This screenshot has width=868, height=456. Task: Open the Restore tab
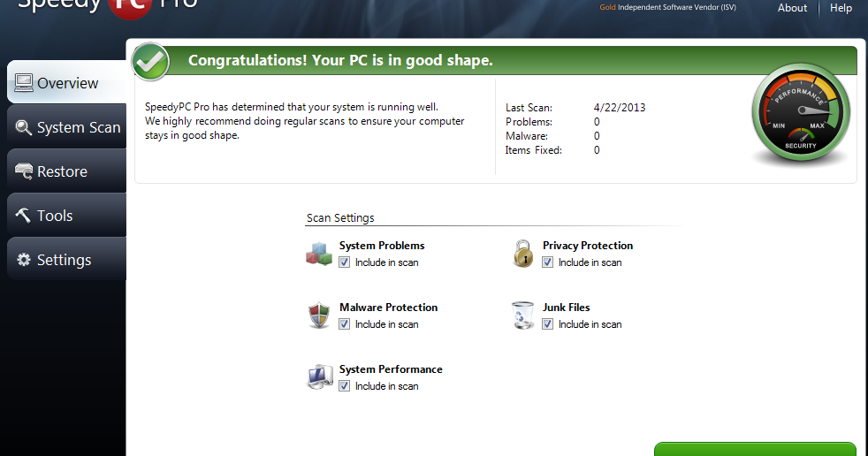tap(67, 171)
